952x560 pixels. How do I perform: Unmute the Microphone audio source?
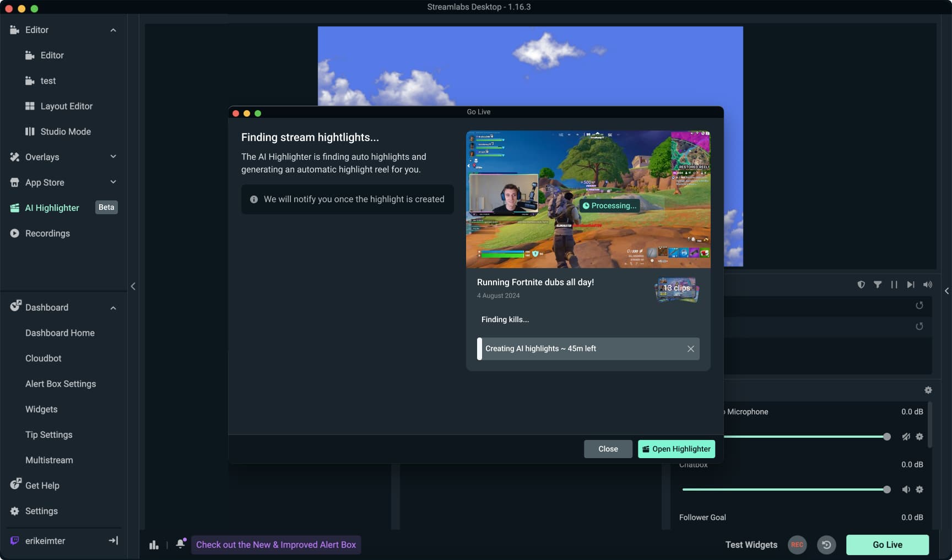pos(906,437)
